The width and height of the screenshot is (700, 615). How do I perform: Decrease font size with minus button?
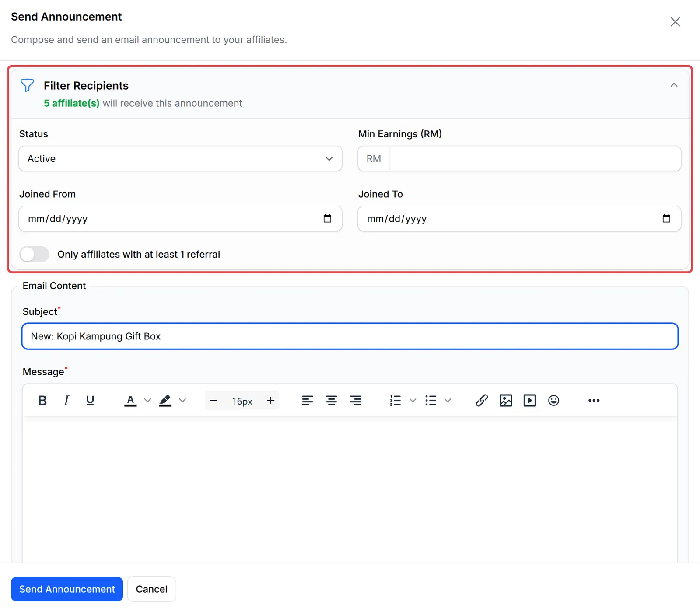(x=213, y=400)
